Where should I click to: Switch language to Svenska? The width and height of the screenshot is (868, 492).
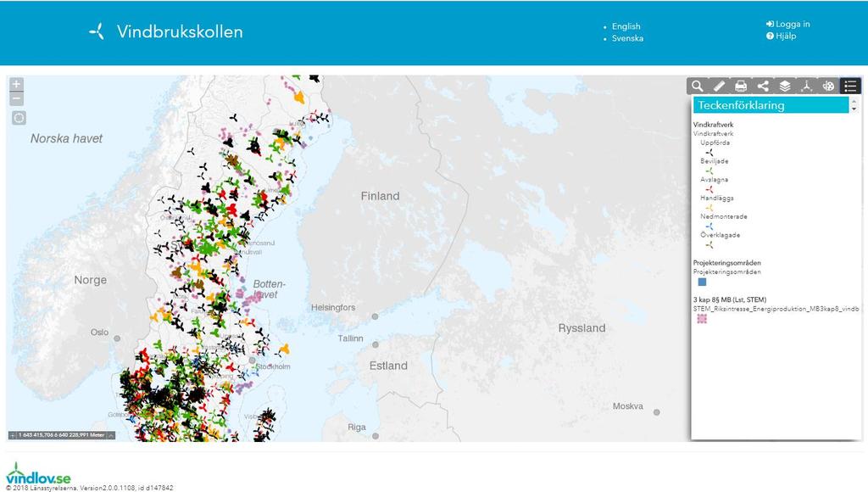click(x=628, y=38)
